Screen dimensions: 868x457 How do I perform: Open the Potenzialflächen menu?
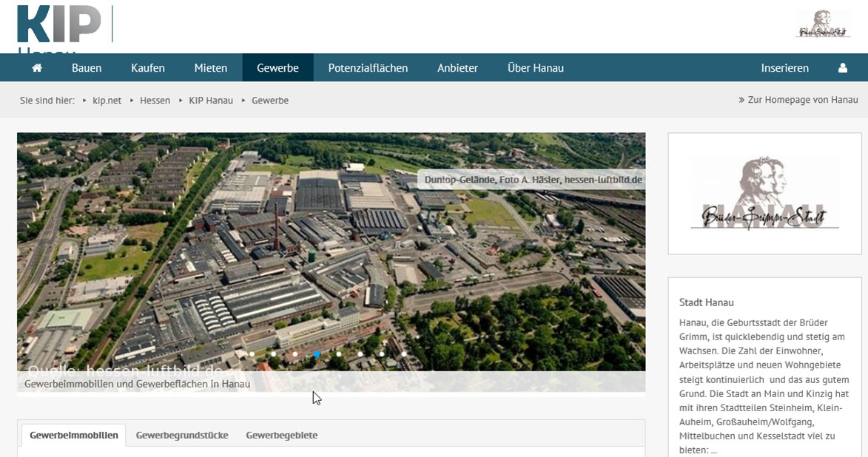pyautogui.click(x=368, y=68)
